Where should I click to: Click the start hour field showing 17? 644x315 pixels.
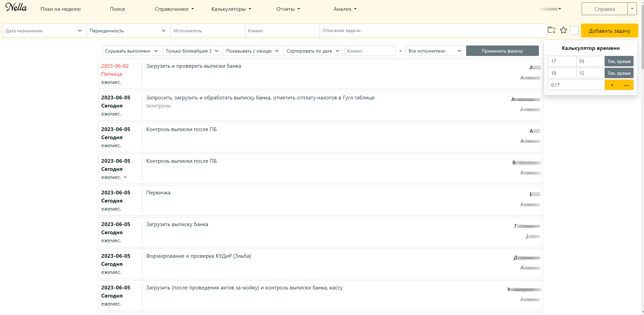coord(562,61)
